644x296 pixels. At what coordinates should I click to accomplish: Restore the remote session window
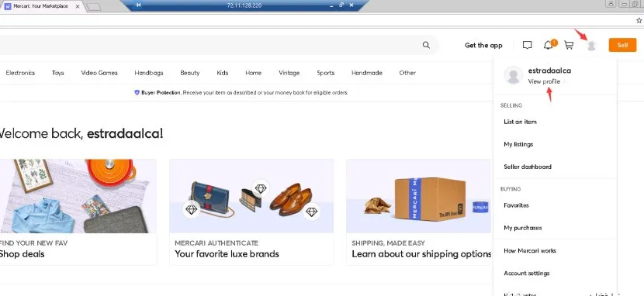pos(341,5)
